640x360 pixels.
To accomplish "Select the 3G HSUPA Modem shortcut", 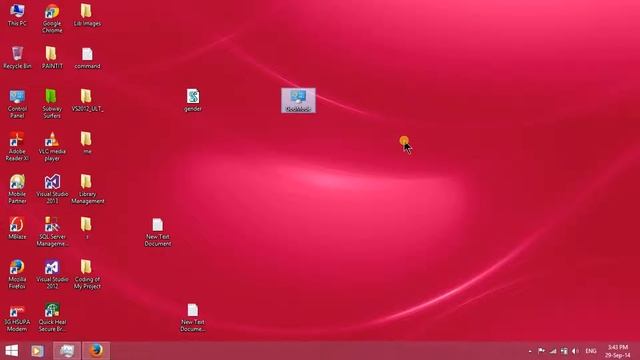I will coord(17,318).
